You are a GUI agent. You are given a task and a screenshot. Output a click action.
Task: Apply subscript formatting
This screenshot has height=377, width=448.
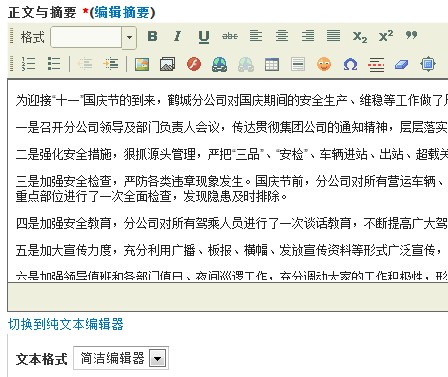360,36
